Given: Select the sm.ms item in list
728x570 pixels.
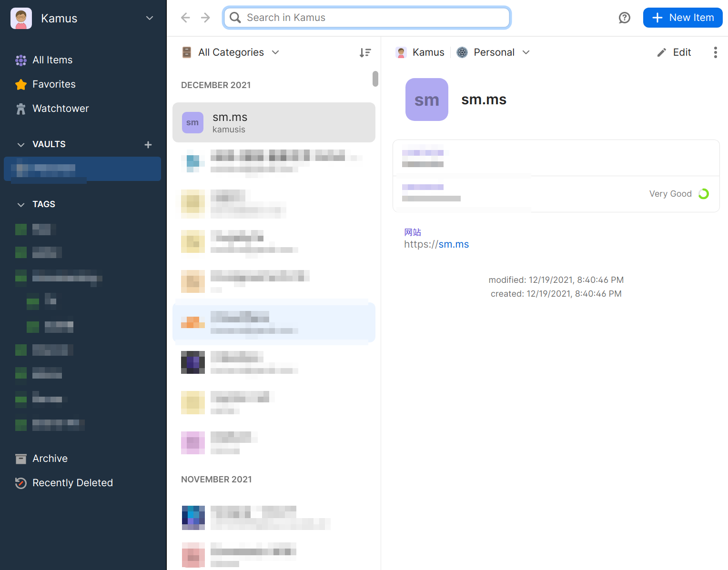Looking at the screenshot, I should (x=274, y=122).
